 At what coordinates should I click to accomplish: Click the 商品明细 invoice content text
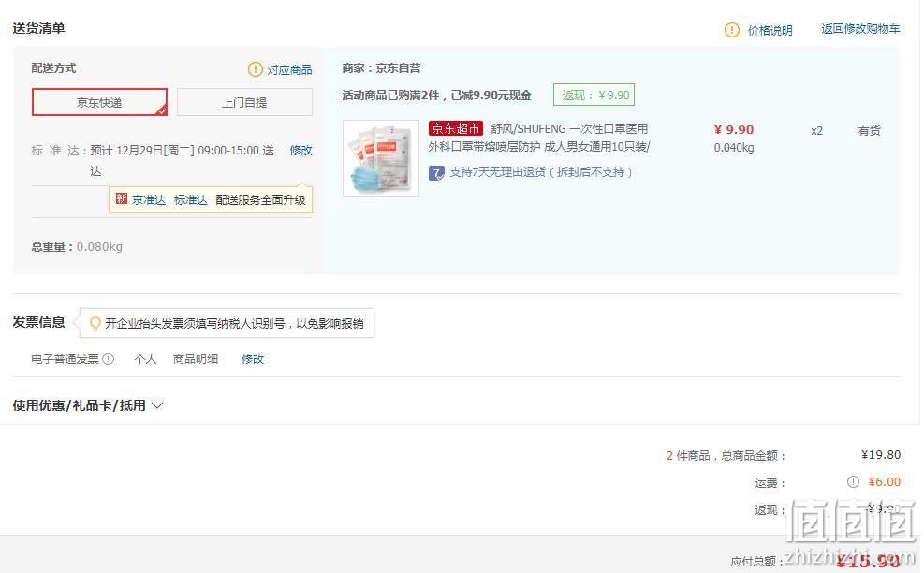pyautogui.click(x=196, y=359)
